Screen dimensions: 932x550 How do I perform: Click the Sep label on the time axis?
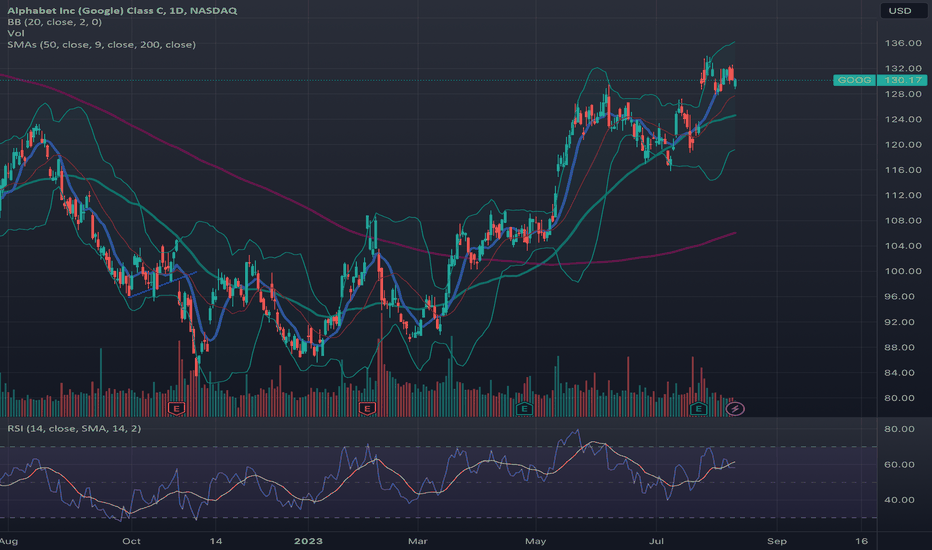pos(777,541)
